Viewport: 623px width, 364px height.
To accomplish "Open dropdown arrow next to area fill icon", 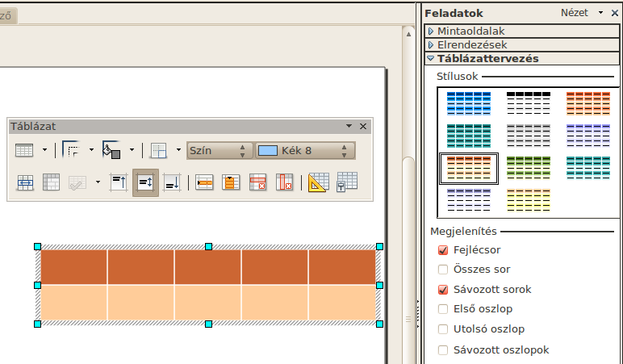I will (x=132, y=150).
